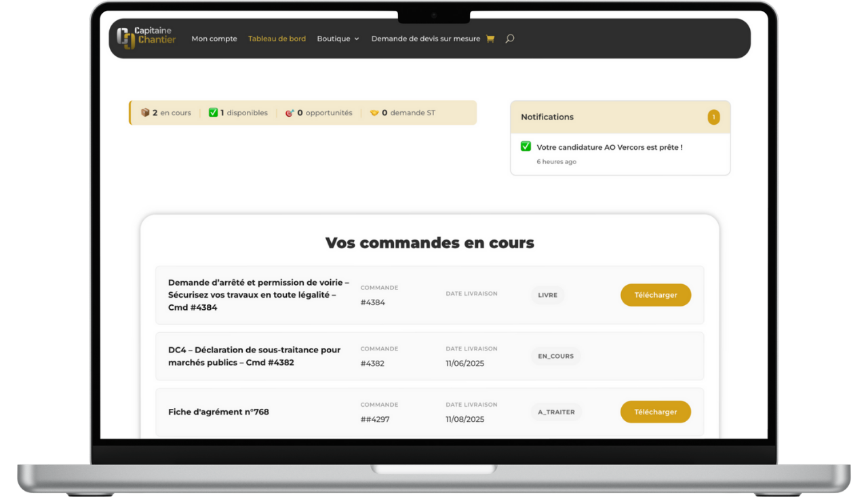Click the handshake demande ST icon
This screenshot has height=497, width=868.
(374, 113)
